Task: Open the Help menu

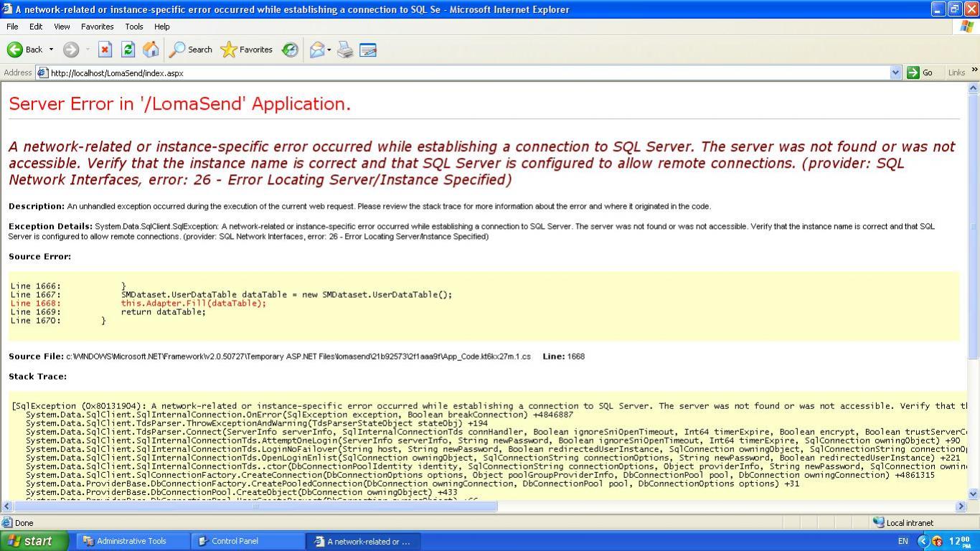Action: (x=162, y=27)
